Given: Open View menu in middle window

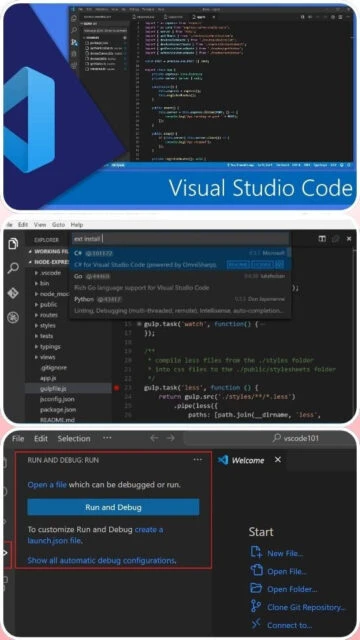Looking at the screenshot, I should tap(40, 224).
